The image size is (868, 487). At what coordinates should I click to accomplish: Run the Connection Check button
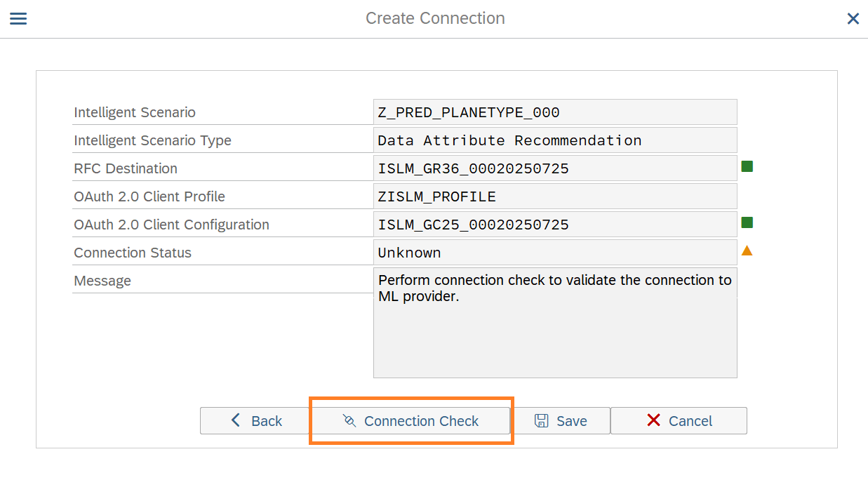tap(410, 421)
